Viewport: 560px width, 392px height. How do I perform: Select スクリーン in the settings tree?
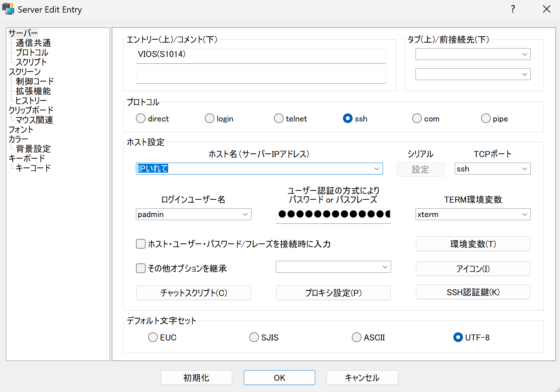24,72
